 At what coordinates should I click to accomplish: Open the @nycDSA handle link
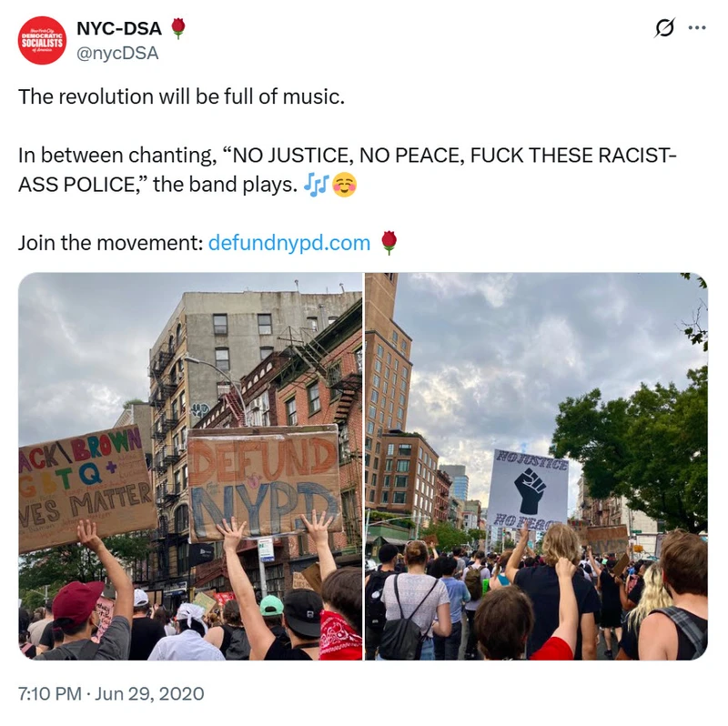coord(117,53)
